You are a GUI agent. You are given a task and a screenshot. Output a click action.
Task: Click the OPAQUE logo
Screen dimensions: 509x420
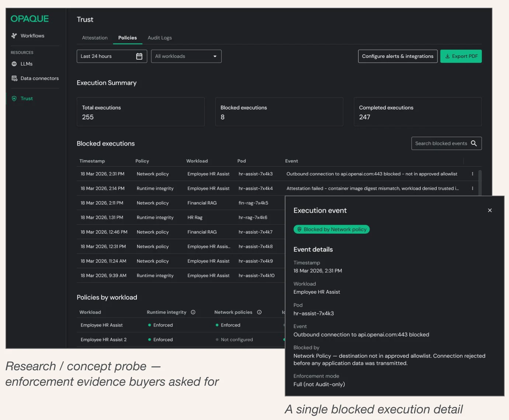tap(30, 19)
